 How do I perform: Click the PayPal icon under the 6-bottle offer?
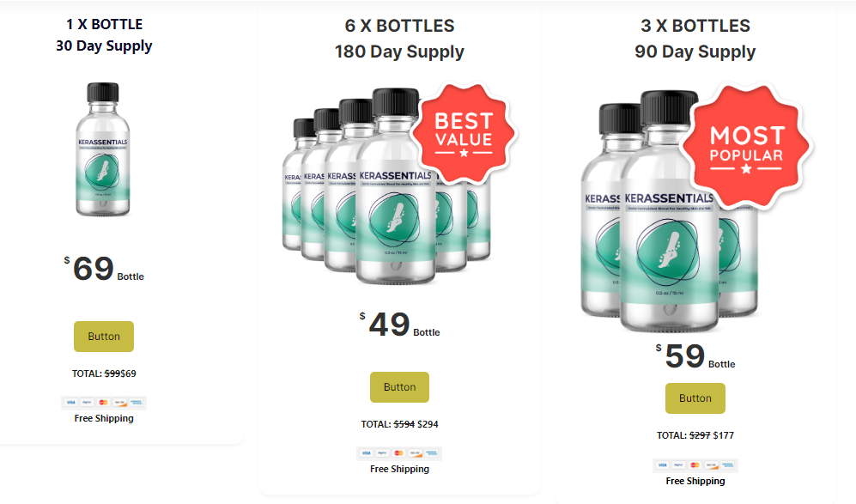(383, 452)
